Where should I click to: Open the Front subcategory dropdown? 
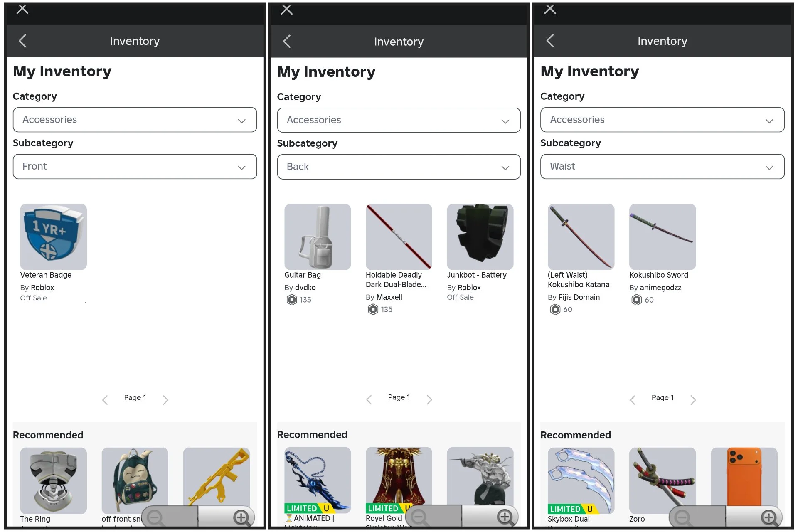coord(135,167)
